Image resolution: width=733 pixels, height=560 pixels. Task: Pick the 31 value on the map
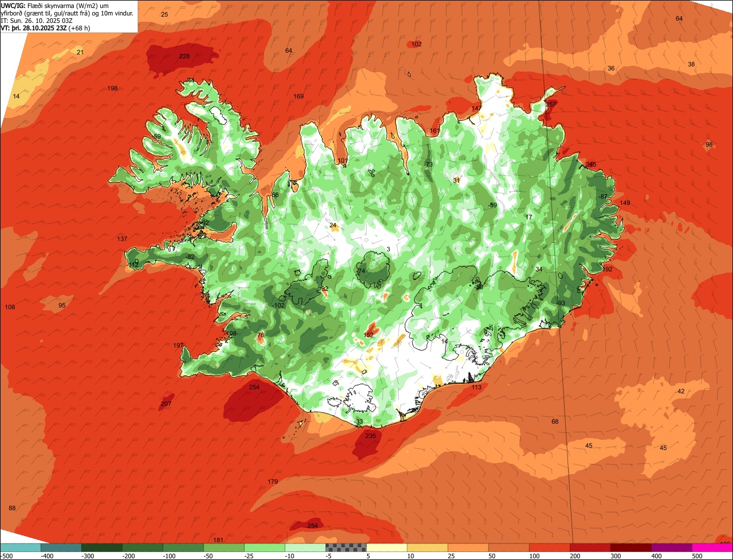tap(456, 180)
